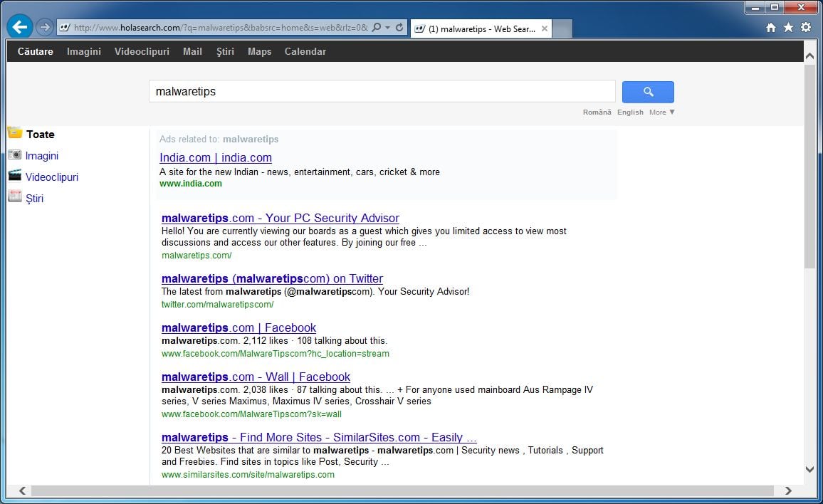Expand the More languages dropdown

(x=661, y=112)
